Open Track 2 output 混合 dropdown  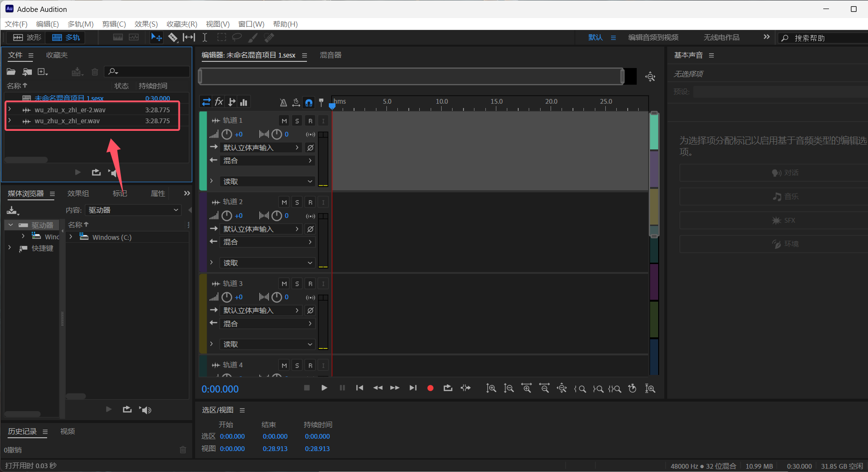pyautogui.click(x=267, y=242)
